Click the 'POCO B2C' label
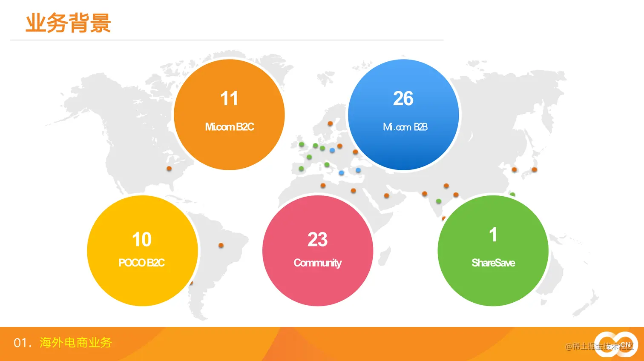Image resolution: width=644 pixels, height=361 pixels. pos(141,263)
